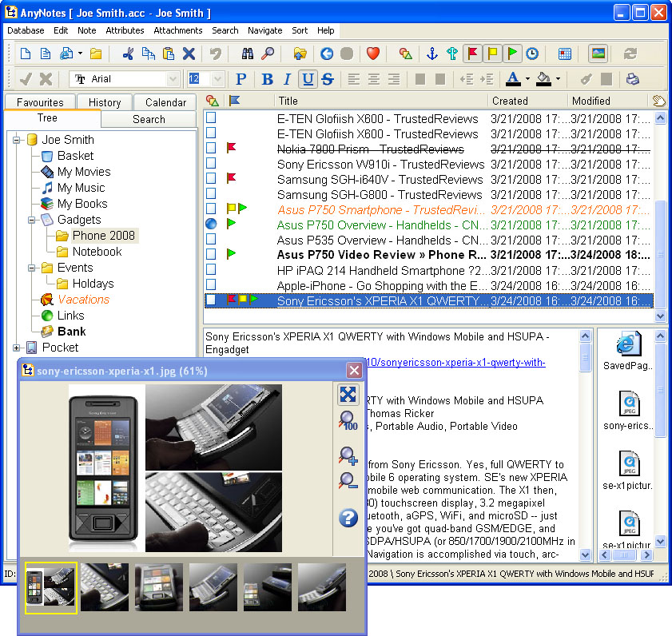Viewport: 672px width, 636px height.
Task: Open the Attachments menu
Action: pos(178,30)
